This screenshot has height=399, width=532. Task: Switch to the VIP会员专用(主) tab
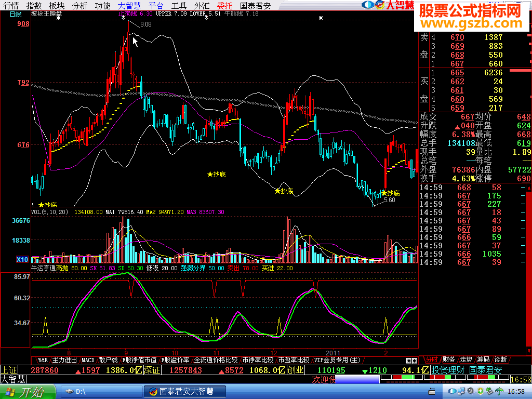point(337,360)
